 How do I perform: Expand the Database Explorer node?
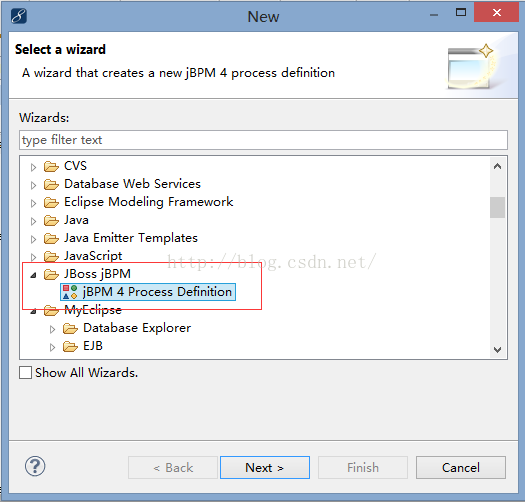(52, 330)
